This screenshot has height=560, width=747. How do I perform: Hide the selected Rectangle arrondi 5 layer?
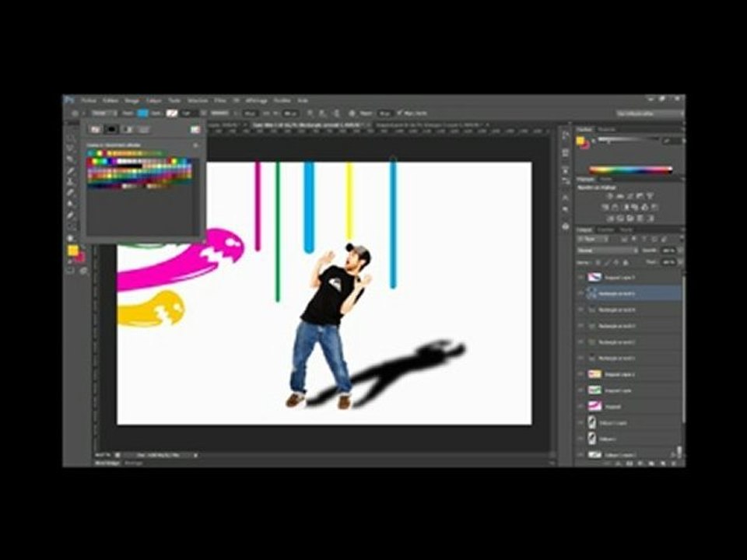click(580, 293)
